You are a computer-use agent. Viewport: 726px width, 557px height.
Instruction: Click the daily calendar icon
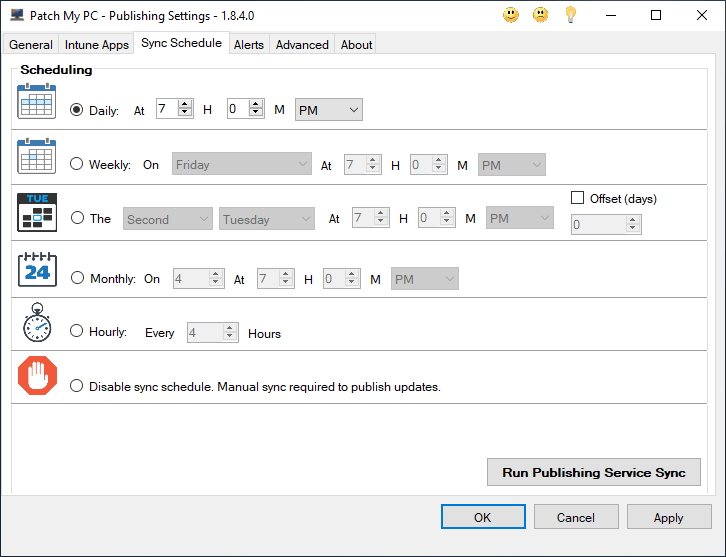click(37, 101)
